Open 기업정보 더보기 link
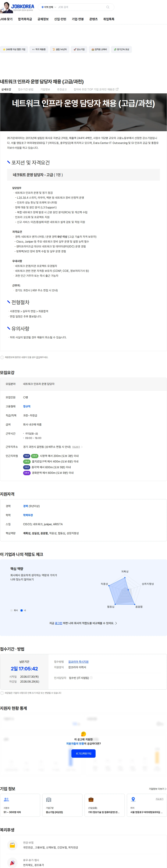Viewport: 167px width, 868px height. (x=157, y=789)
